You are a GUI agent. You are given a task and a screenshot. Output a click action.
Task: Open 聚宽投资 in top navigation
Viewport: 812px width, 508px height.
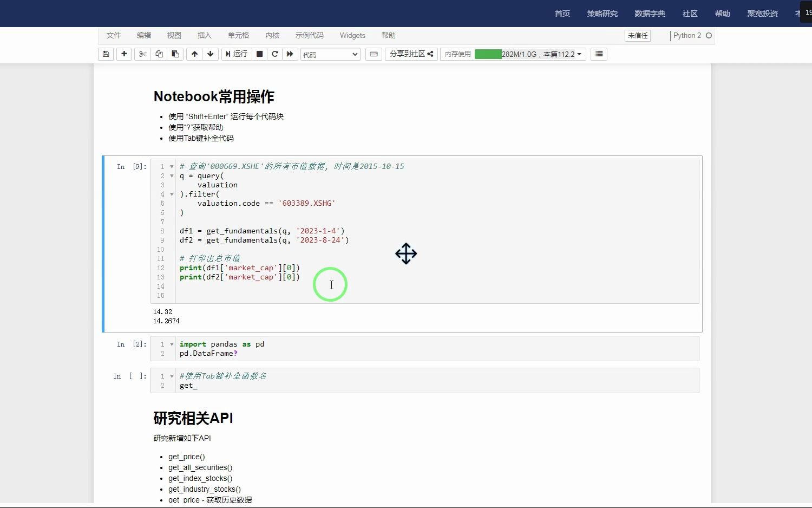click(x=763, y=14)
